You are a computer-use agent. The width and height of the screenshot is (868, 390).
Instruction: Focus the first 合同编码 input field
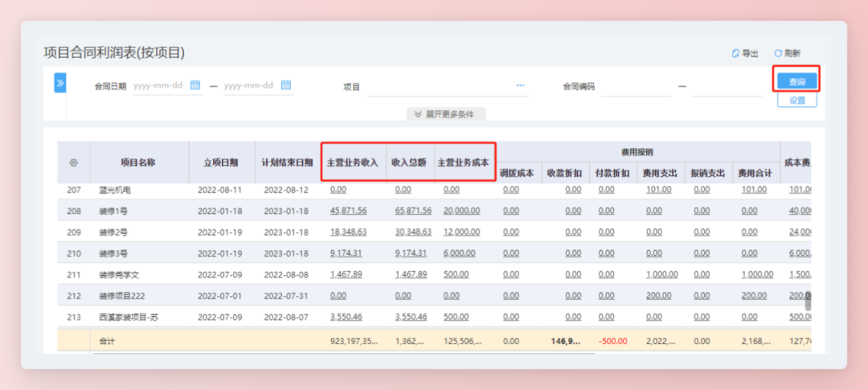(x=636, y=86)
